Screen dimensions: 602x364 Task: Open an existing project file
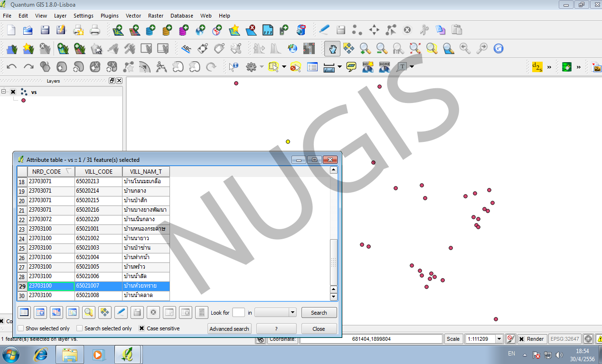click(28, 30)
